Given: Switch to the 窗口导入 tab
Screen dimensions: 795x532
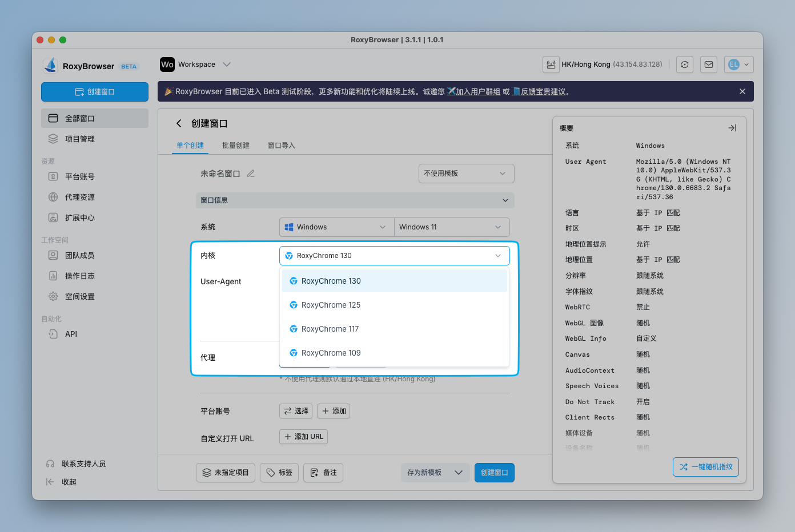Looking at the screenshot, I should click(x=282, y=146).
